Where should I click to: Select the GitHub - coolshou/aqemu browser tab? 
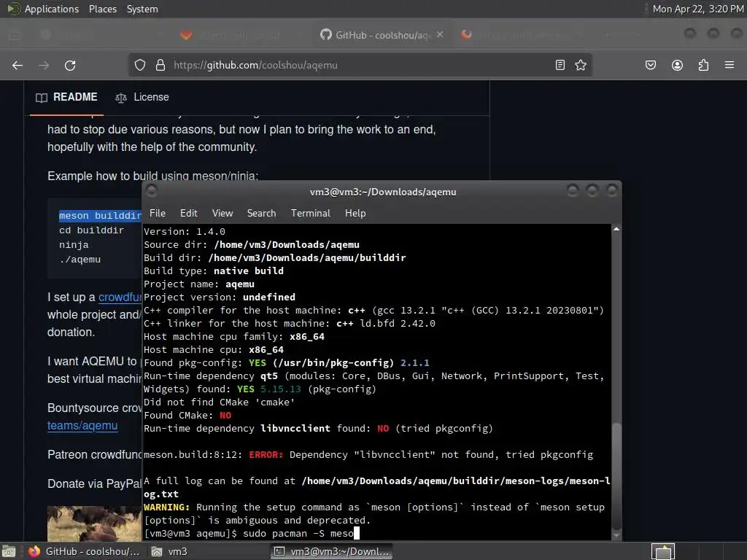[x=381, y=35]
